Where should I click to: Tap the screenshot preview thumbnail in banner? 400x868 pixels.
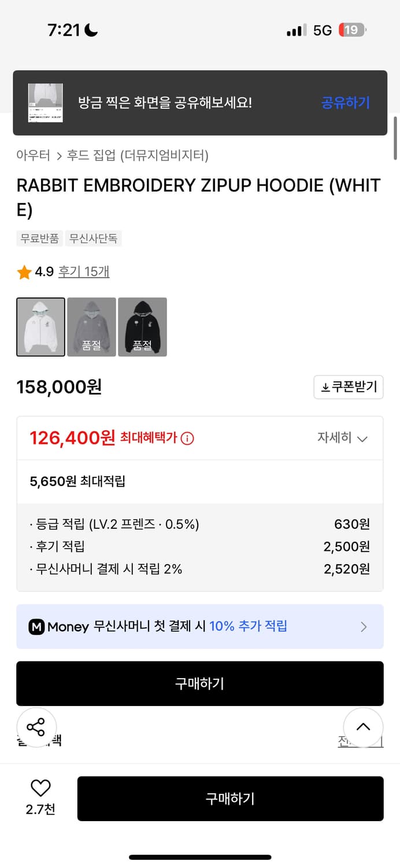point(46,103)
